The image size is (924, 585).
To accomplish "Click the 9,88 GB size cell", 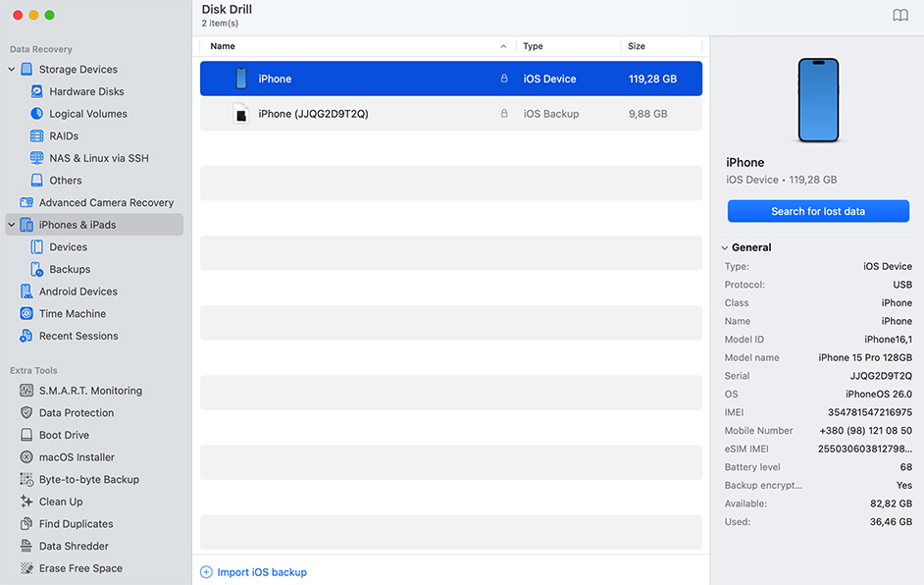I will pyautogui.click(x=647, y=114).
